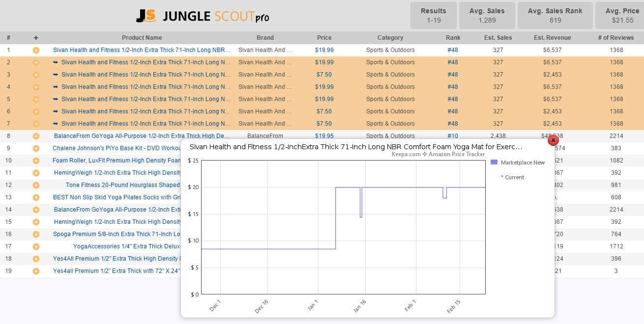Click the $19.99 price in row 1
Image resolution: width=644 pixels, height=324 pixels.
point(324,50)
